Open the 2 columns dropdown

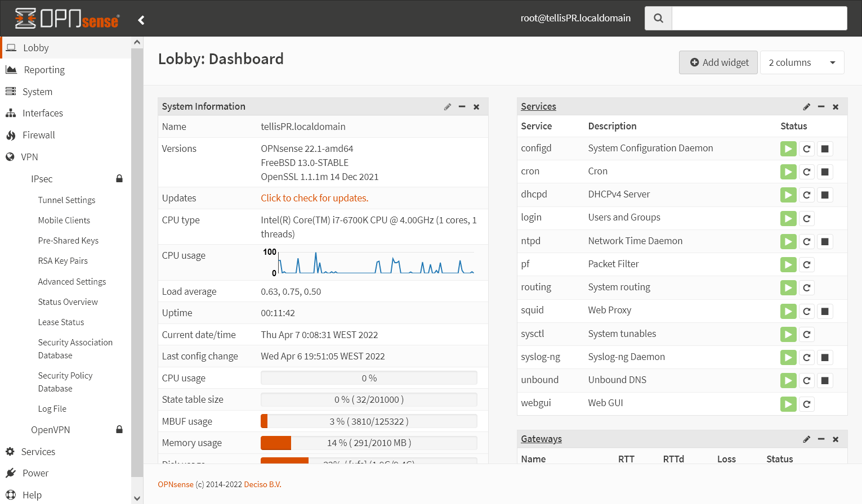point(801,62)
